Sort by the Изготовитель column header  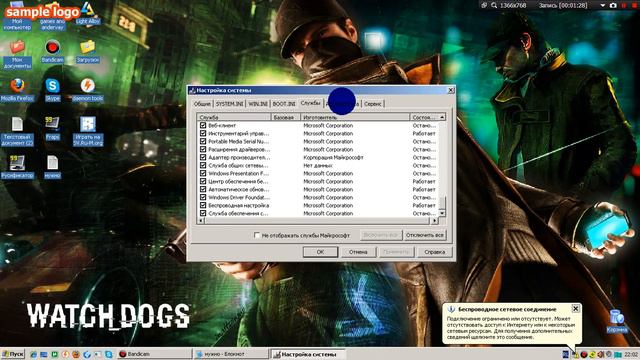pyautogui.click(x=355, y=117)
